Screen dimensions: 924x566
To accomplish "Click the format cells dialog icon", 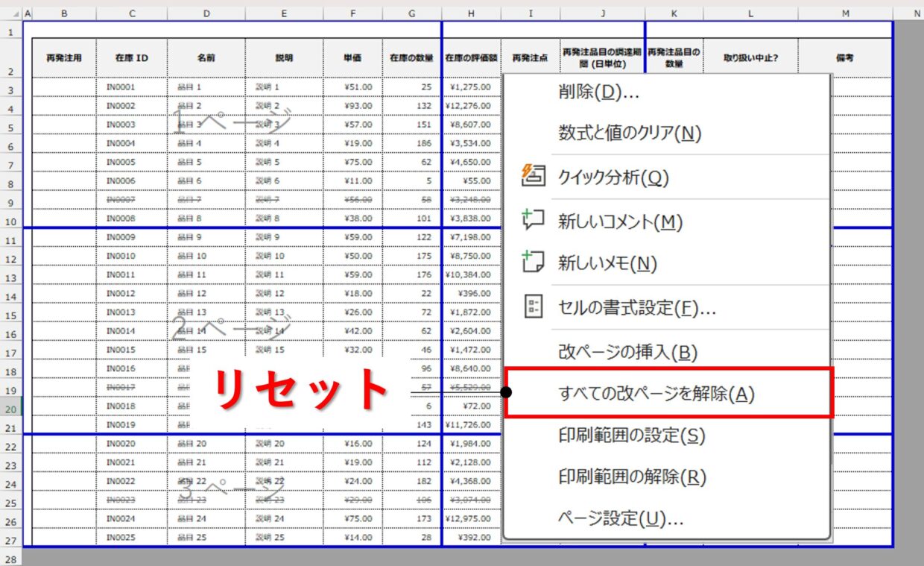I will tap(534, 306).
